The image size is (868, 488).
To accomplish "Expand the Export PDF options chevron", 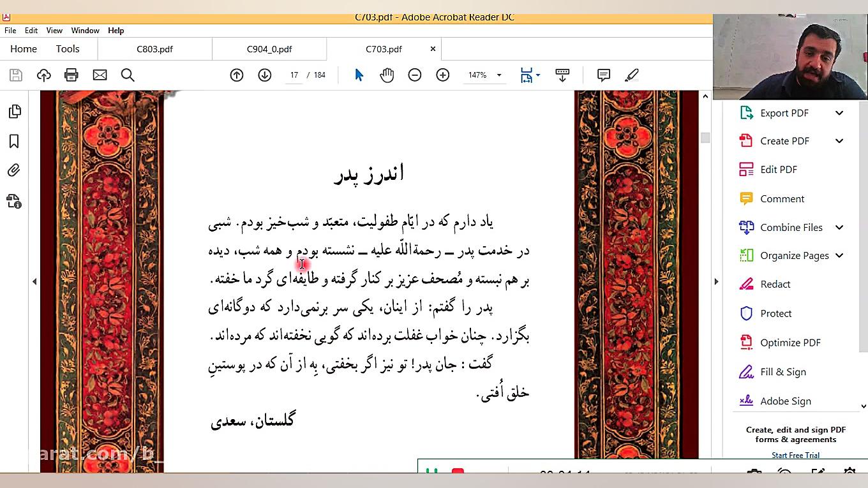I will 839,113.
